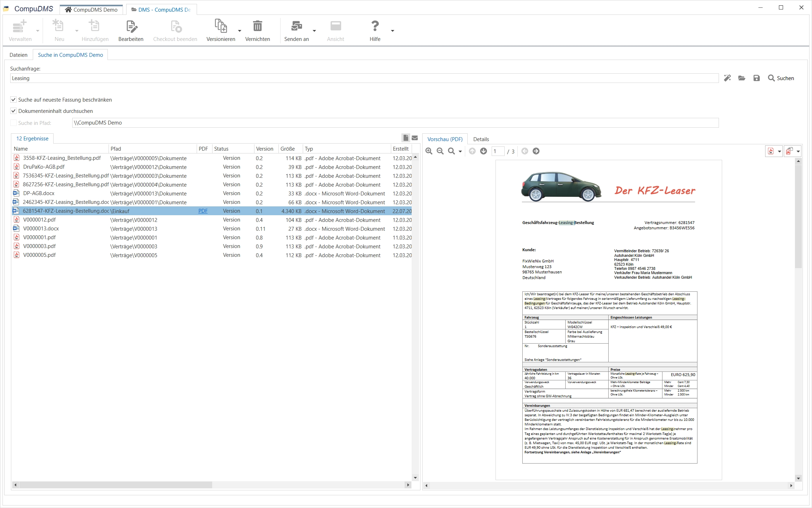Go to next PDF page arrow
This screenshot has height=508, width=812.
(x=484, y=151)
